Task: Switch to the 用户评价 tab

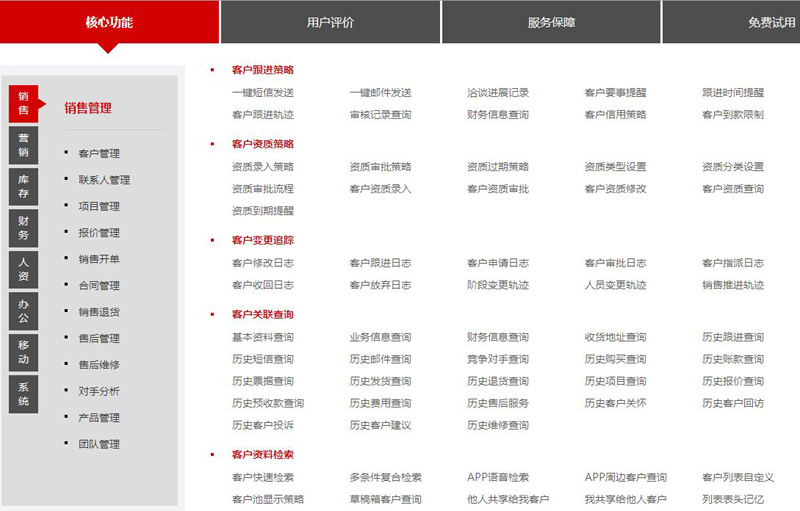Action: [x=330, y=22]
